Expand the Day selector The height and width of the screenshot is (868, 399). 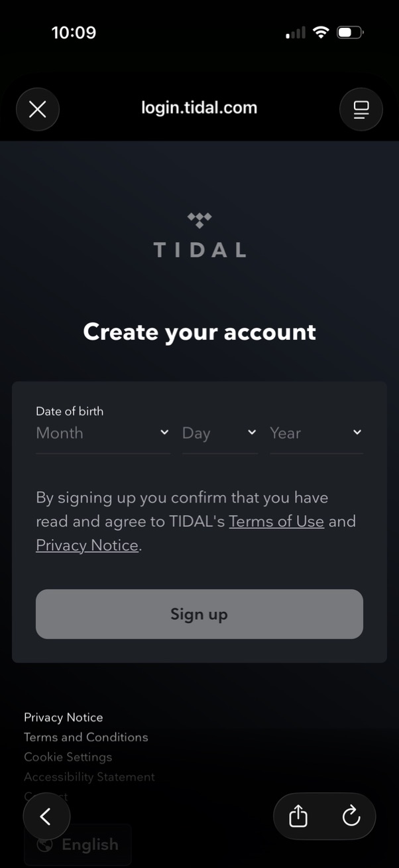tap(219, 433)
